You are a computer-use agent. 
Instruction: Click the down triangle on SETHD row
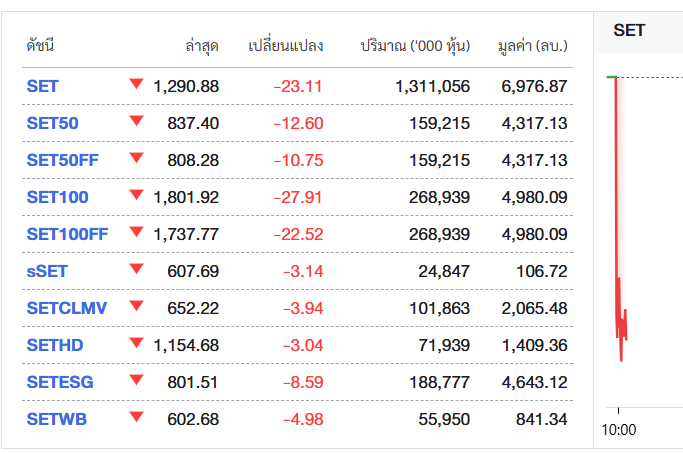(137, 343)
